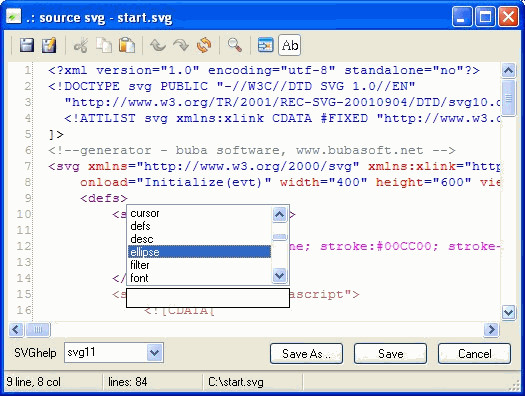
Task: Click the C:\start.svg status bar path
Action: (x=236, y=382)
